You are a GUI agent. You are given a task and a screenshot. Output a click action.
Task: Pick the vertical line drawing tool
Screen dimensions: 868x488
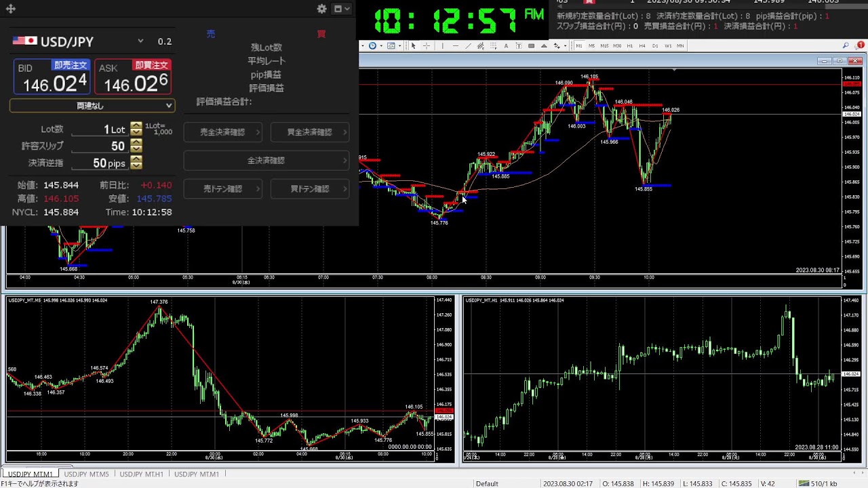(442, 46)
